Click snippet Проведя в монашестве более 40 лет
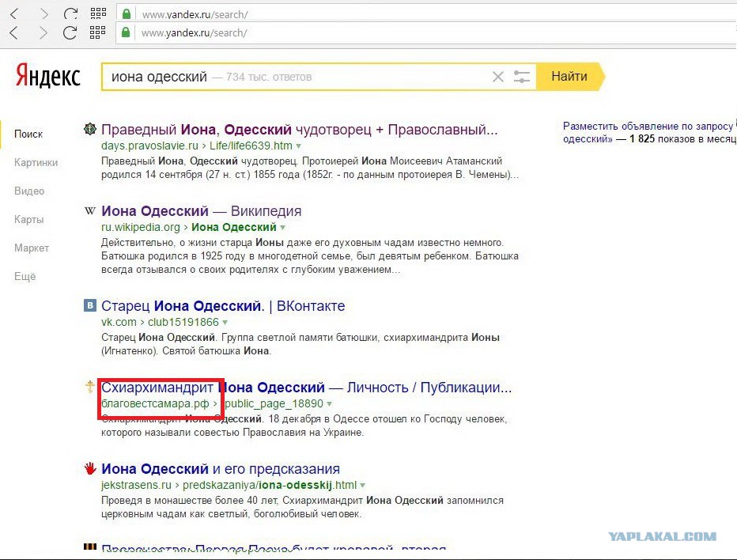This screenshot has width=737, height=560. click(x=190, y=501)
